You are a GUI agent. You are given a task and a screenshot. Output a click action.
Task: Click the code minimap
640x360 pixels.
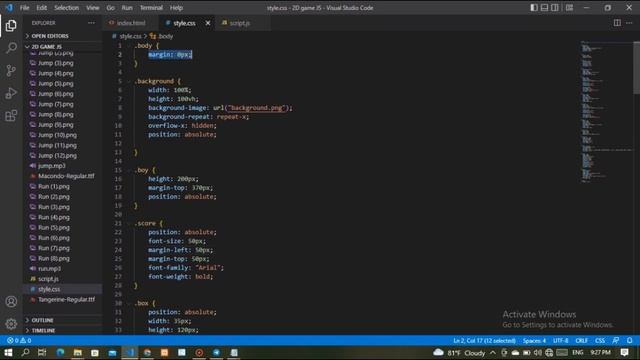click(606, 111)
